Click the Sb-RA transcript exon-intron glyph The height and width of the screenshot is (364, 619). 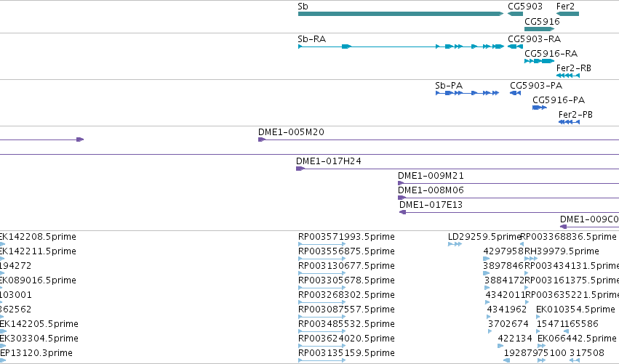401,46
